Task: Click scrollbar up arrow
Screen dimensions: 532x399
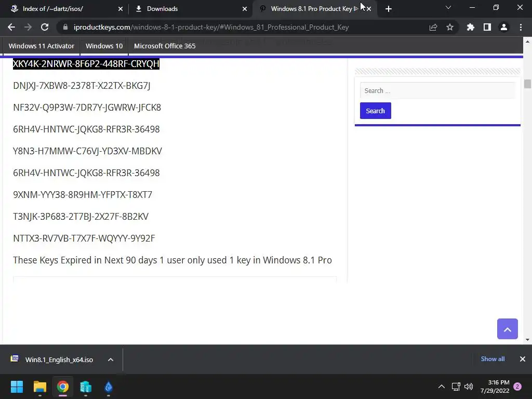Action: pyautogui.click(x=527, y=42)
